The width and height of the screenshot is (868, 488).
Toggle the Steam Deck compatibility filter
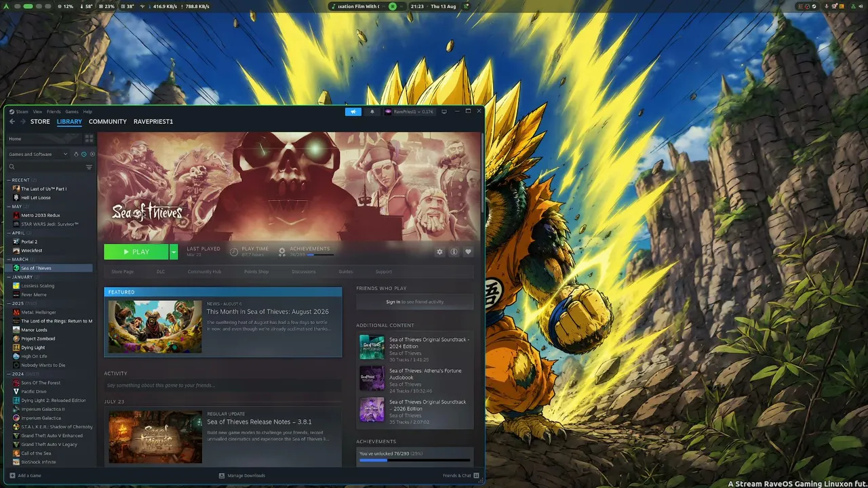75,155
